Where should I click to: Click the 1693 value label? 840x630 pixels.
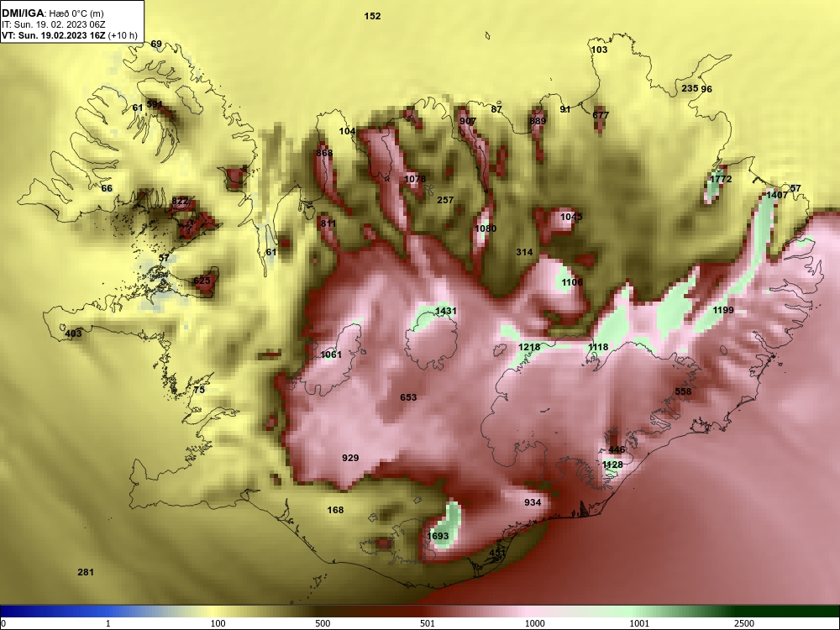pyautogui.click(x=438, y=536)
